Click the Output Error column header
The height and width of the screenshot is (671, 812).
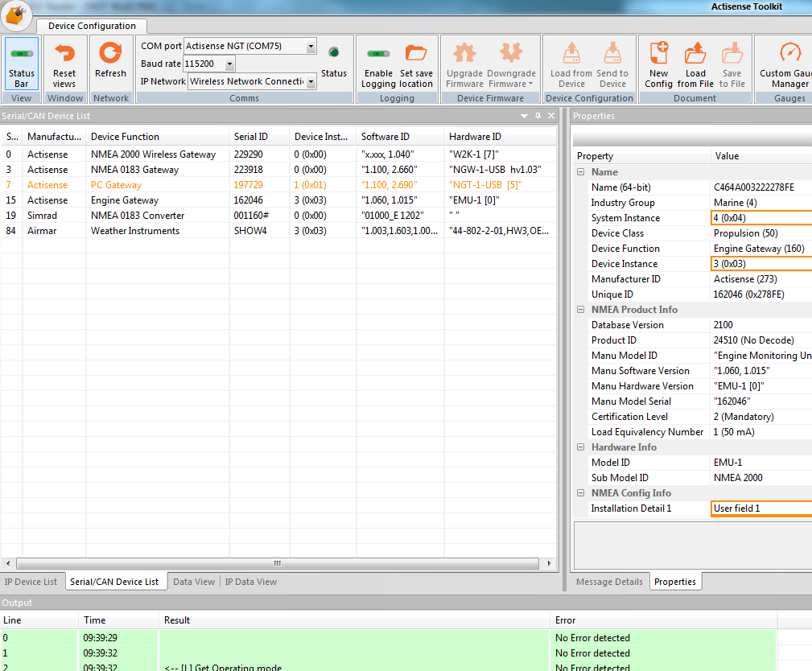click(x=663, y=620)
